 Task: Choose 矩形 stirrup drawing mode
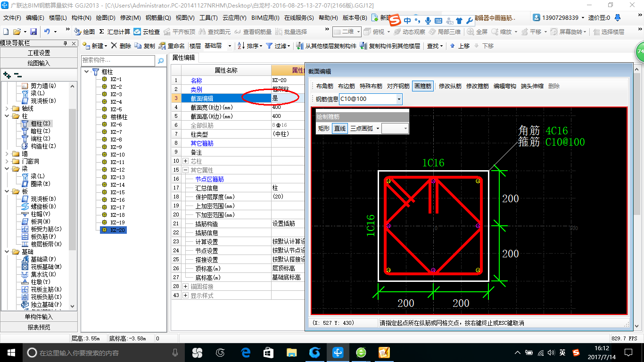[x=323, y=128]
